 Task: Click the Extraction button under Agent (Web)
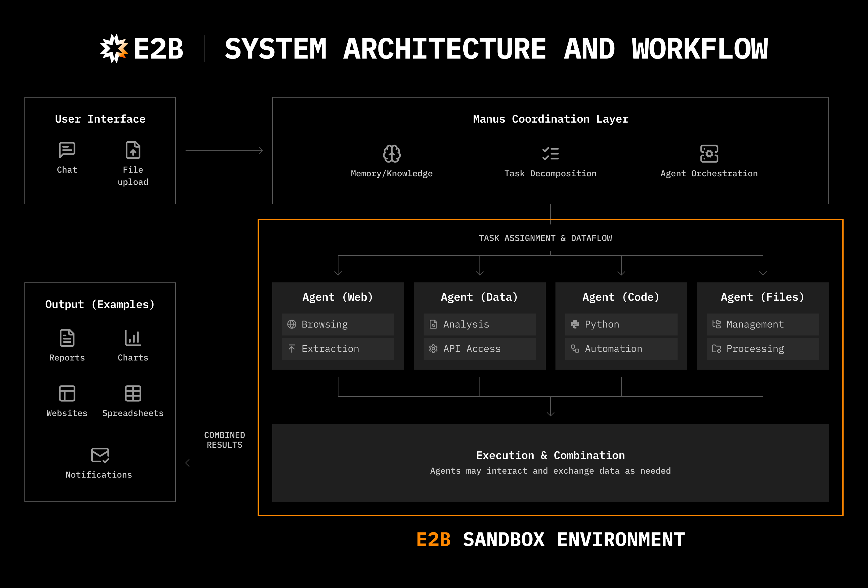click(338, 348)
